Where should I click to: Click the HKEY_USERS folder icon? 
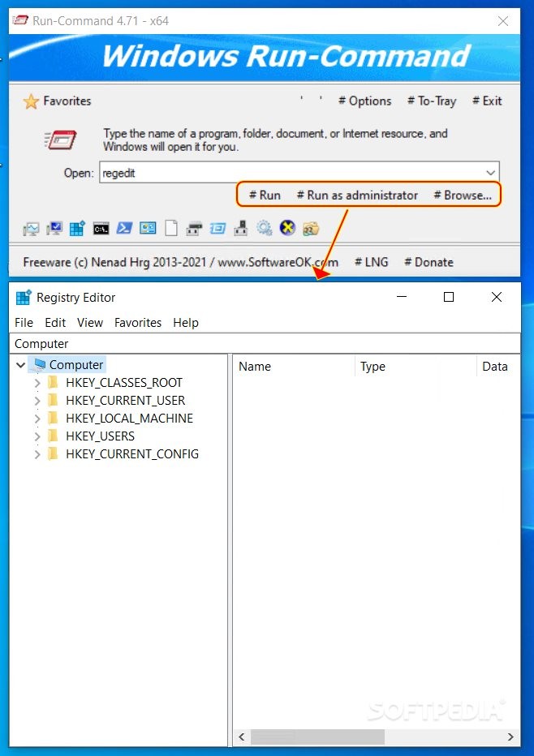point(53,436)
